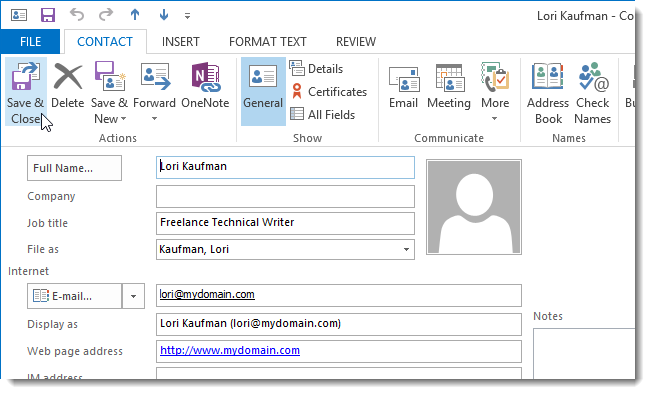Click Check Names button
The width and height of the screenshot is (650, 394).
point(592,94)
